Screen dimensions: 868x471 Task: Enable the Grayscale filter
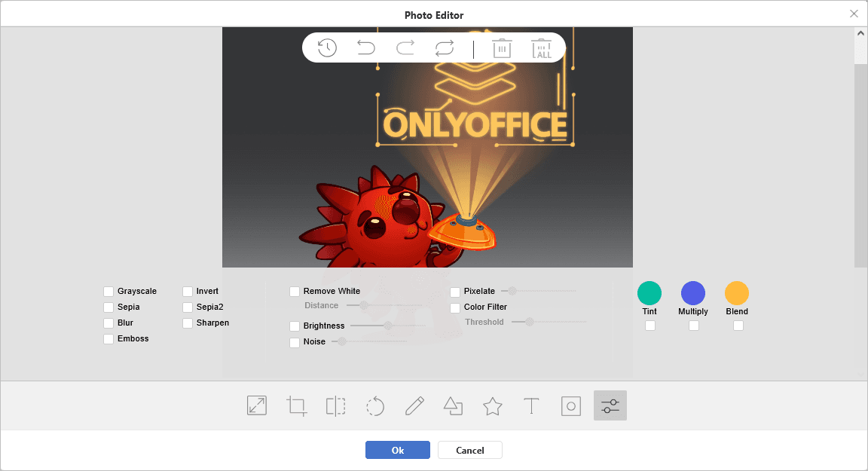108,291
